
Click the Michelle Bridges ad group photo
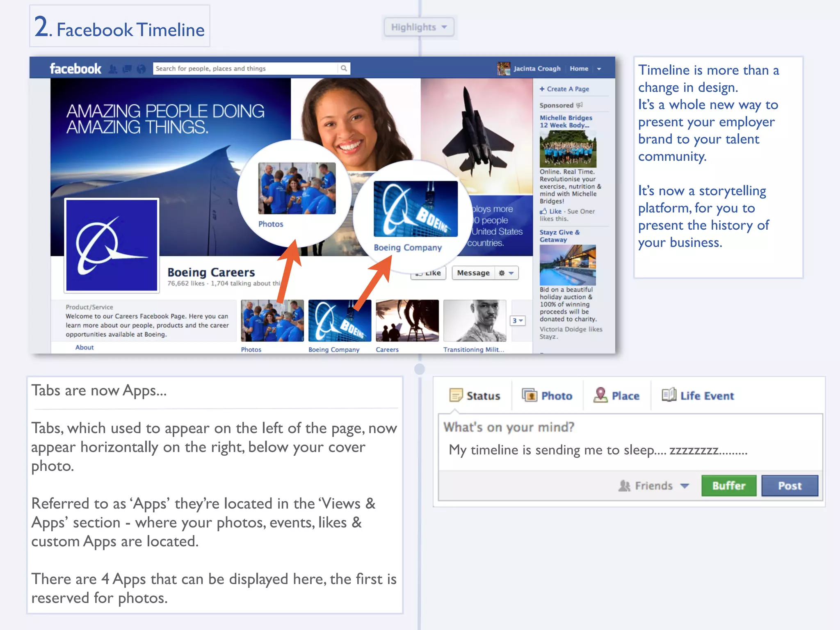(568, 148)
